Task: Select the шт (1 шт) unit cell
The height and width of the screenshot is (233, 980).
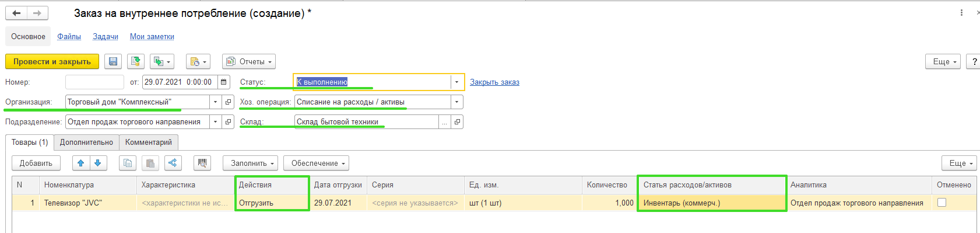Action: click(x=523, y=203)
